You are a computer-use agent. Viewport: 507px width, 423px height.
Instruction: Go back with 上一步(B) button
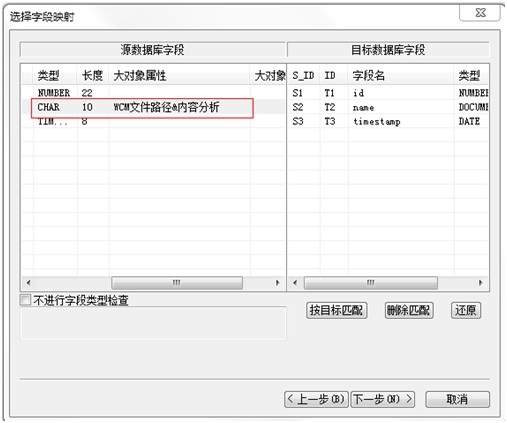click(x=316, y=399)
